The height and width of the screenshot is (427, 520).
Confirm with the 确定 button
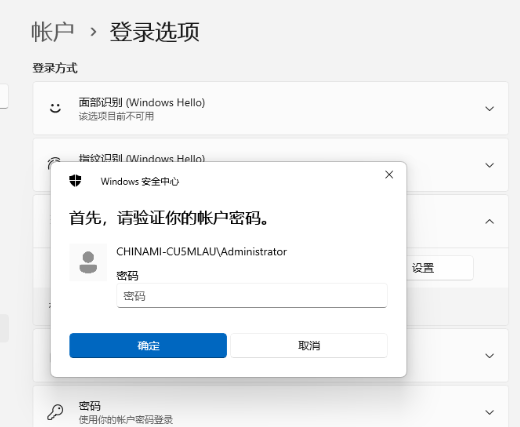[x=148, y=345]
